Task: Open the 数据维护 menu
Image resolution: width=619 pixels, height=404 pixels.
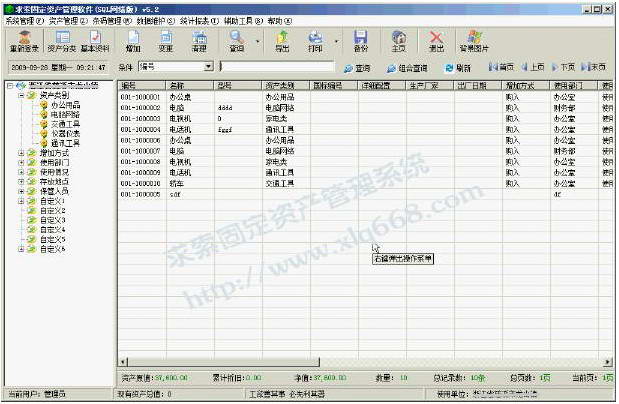Action: (156, 21)
